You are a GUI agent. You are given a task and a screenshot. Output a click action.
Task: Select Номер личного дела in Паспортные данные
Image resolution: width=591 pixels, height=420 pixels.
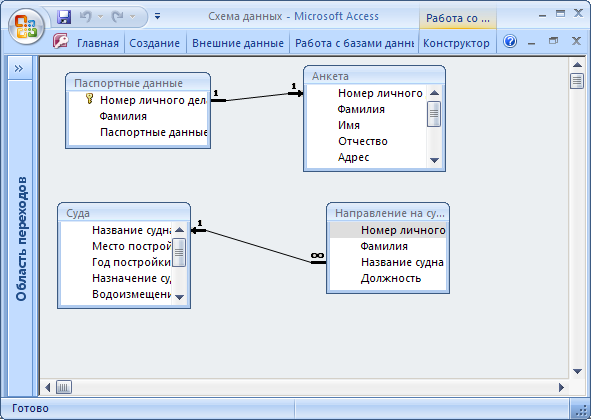[x=153, y=100]
